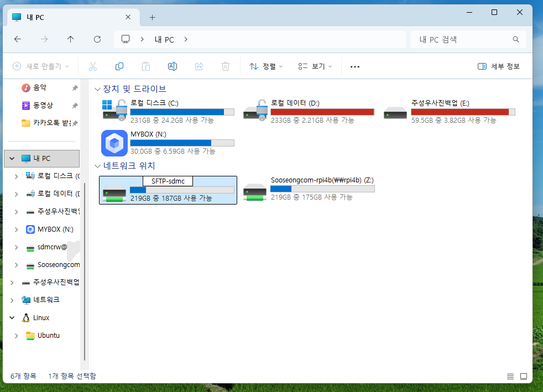Collapse the 장치 및 드라이브 group
This screenshot has width=543, height=392.
pyautogui.click(x=98, y=89)
